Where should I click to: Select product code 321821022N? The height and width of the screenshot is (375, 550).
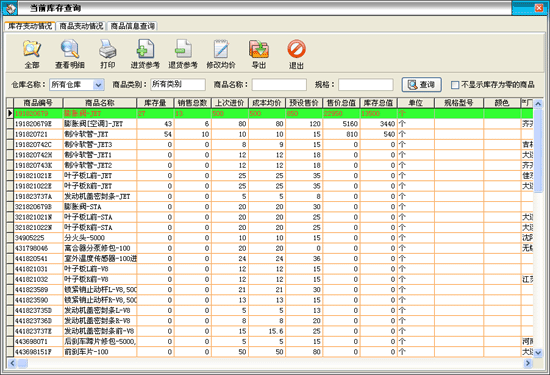(x=33, y=228)
